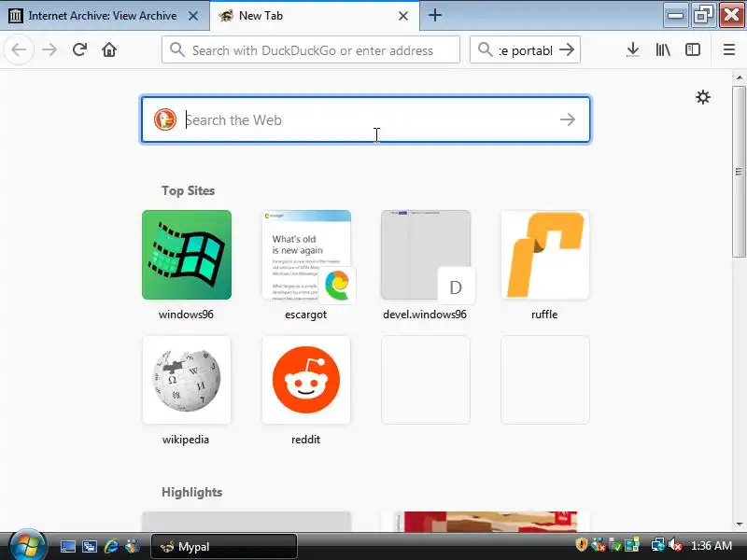Open new tab page settings gear
This screenshot has height=560, width=747.
click(703, 97)
